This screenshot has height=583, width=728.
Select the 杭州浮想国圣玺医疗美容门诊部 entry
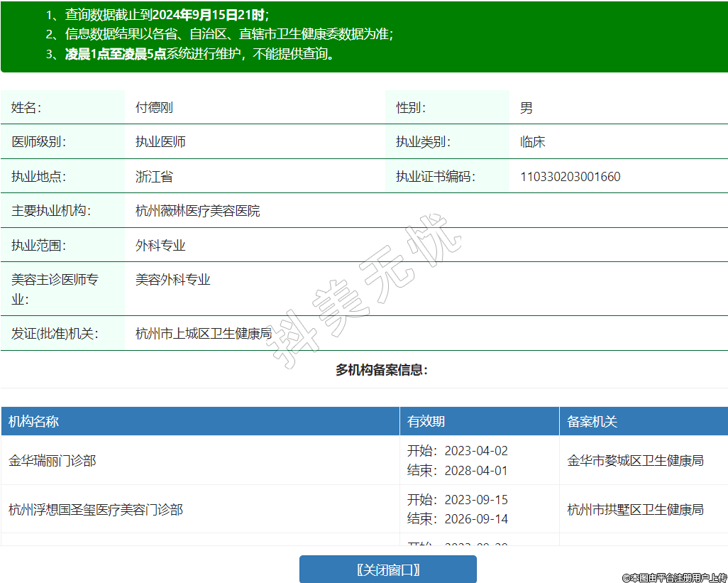(x=96, y=509)
